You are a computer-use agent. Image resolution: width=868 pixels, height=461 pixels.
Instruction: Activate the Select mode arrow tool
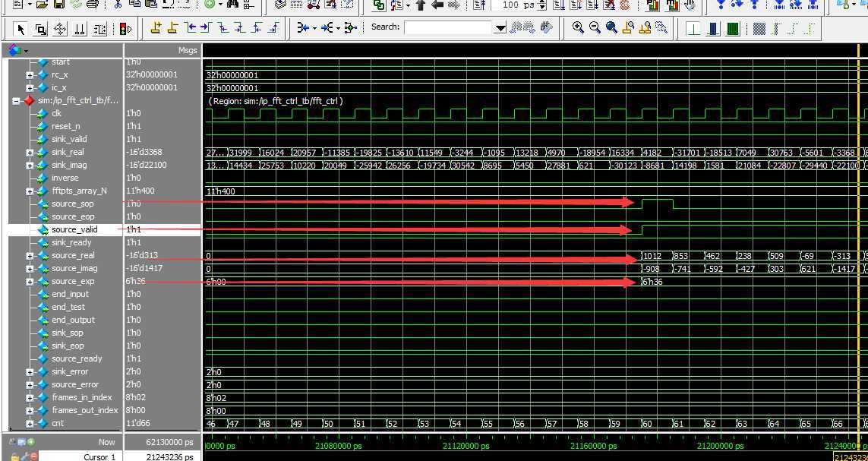click(21, 29)
